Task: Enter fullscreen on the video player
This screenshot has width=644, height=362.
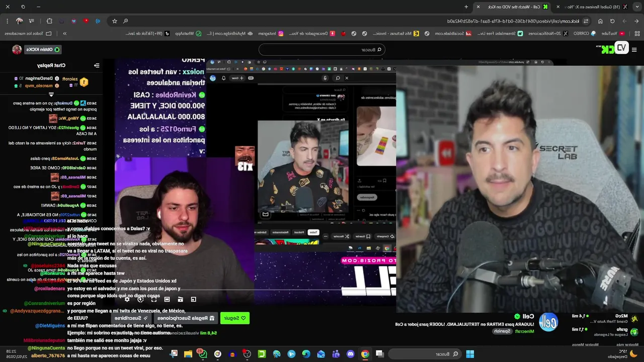Action: pos(154,299)
